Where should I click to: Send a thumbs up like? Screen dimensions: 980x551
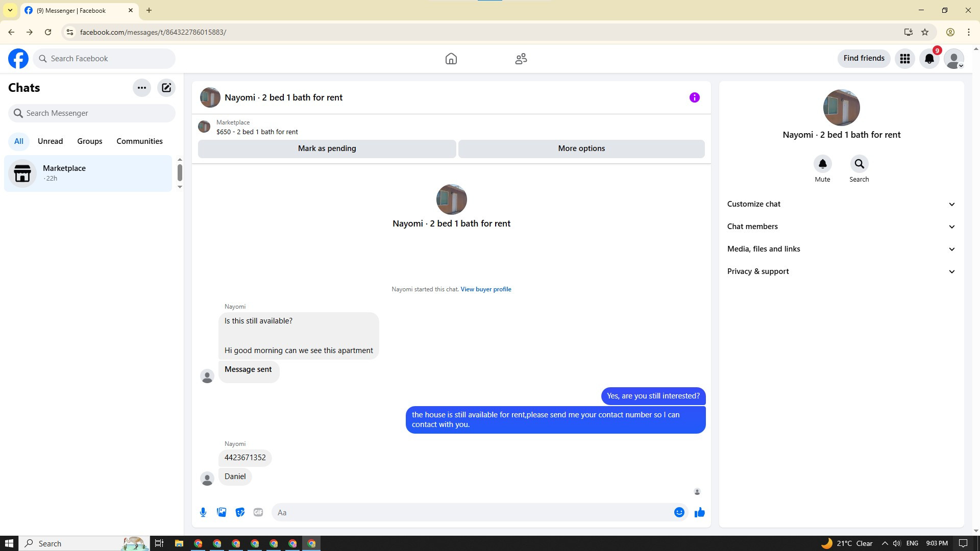[699, 512]
